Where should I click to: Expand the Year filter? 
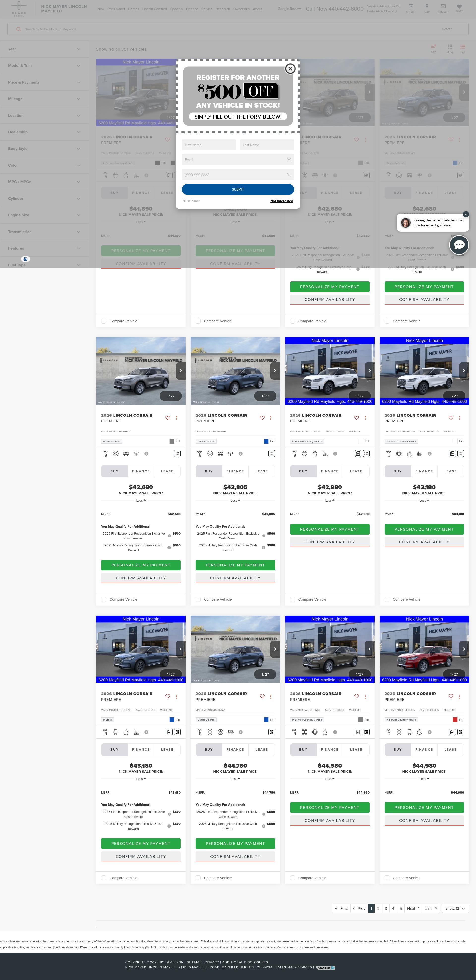tap(45, 49)
